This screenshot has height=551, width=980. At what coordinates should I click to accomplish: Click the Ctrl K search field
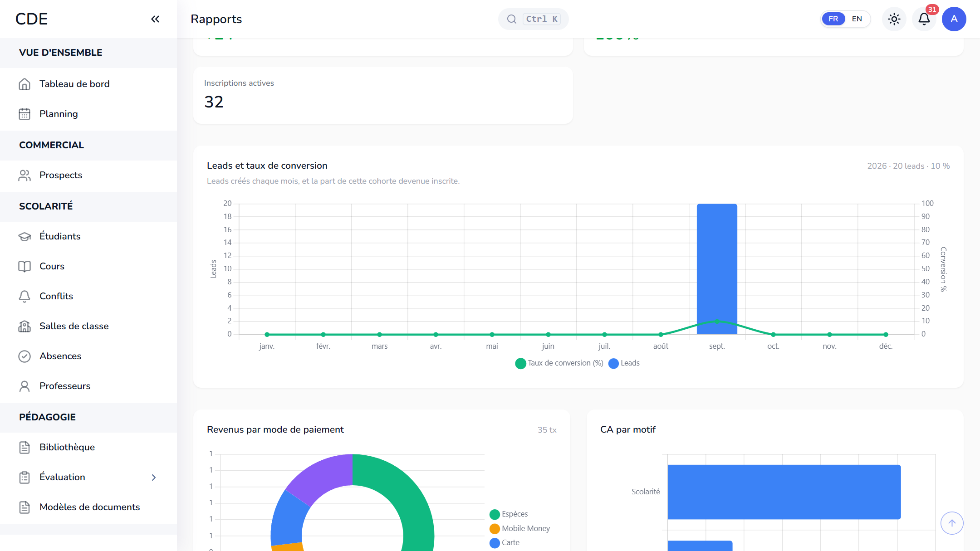pos(533,19)
